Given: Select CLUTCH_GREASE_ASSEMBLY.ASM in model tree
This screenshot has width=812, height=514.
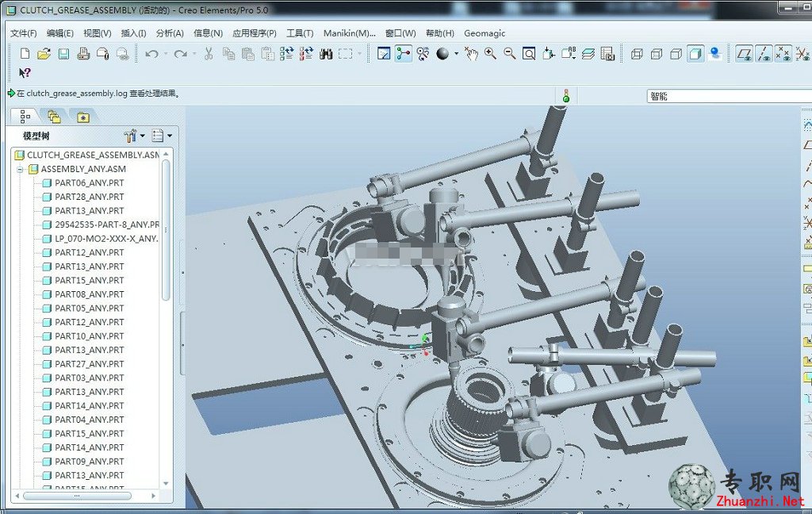Looking at the screenshot, I should click(x=87, y=155).
